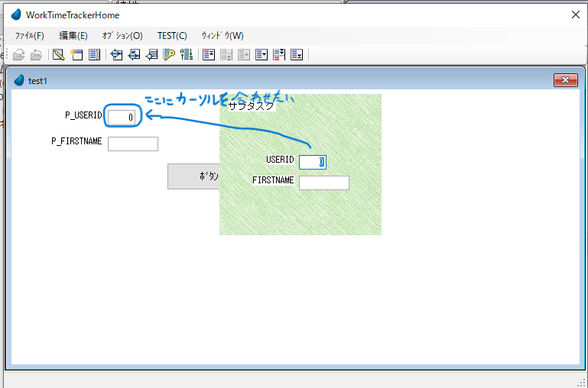Click the A-Z sort icon in toolbar

click(x=187, y=54)
